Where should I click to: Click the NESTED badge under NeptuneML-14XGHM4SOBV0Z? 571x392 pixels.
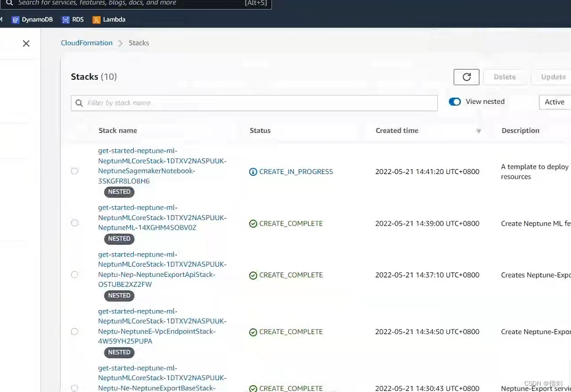[x=119, y=239]
